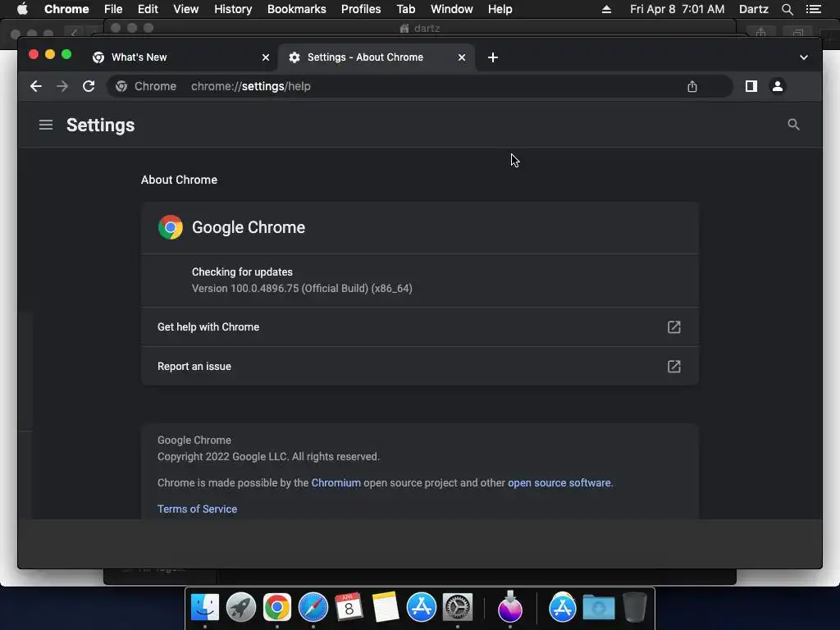This screenshot has height=630, width=840.
Task: Open a new tab with plus button
Action: 493,57
